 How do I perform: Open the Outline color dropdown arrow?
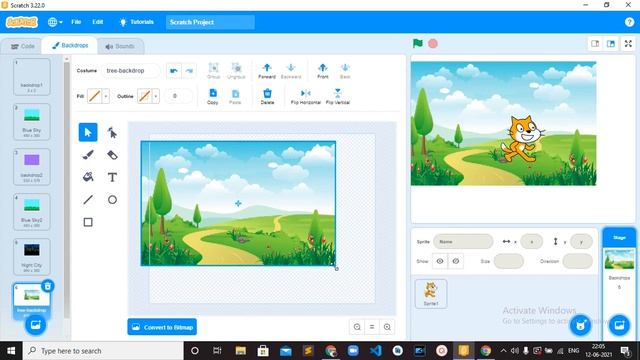point(156,96)
